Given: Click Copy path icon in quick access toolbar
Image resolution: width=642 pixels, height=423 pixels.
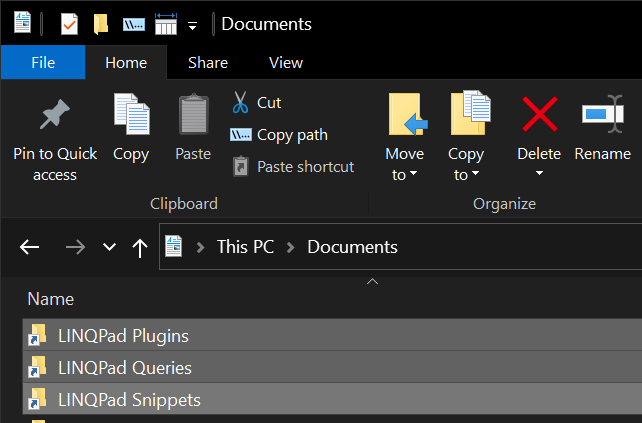Looking at the screenshot, I should point(134,25).
